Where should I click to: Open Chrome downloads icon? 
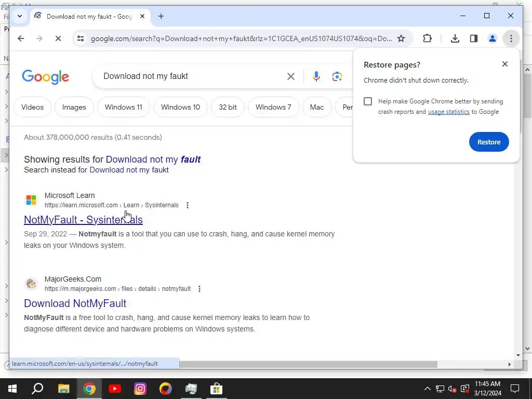[455, 38]
